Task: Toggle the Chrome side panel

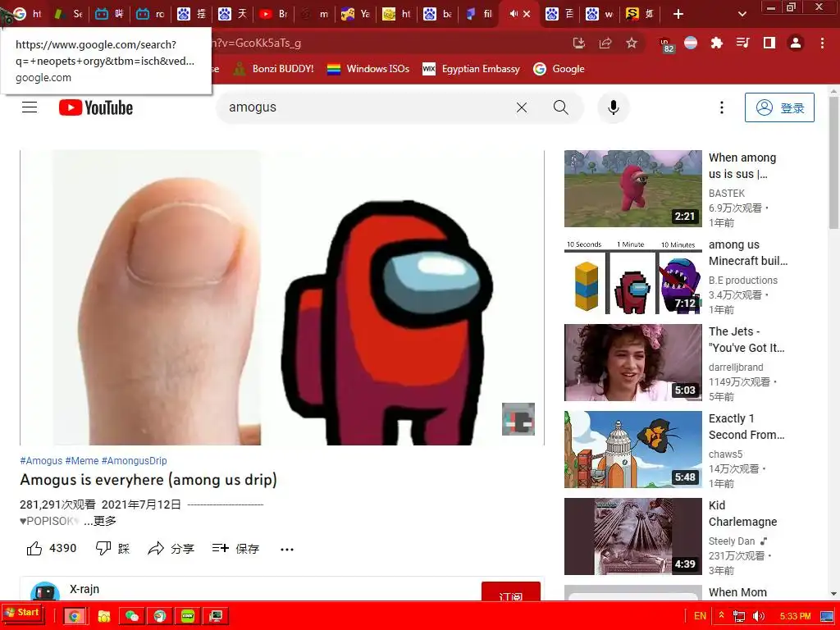Action: click(769, 43)
